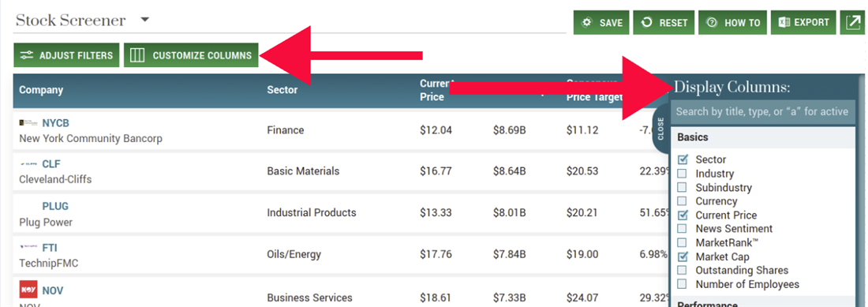The width and height of the screenshot is (868, 307).
Task: Enable the Number of Employees checkbox
Action: point(683,284)
